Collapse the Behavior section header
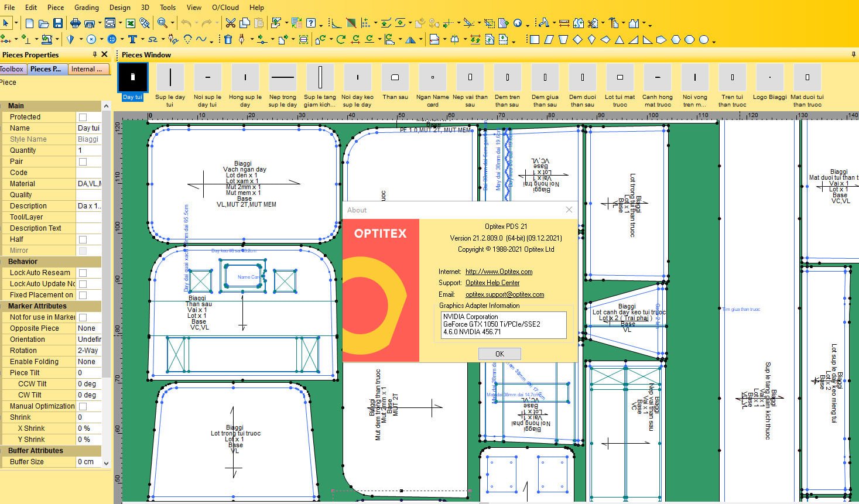This screenshot has width=859, height=504. coord(50,262)
